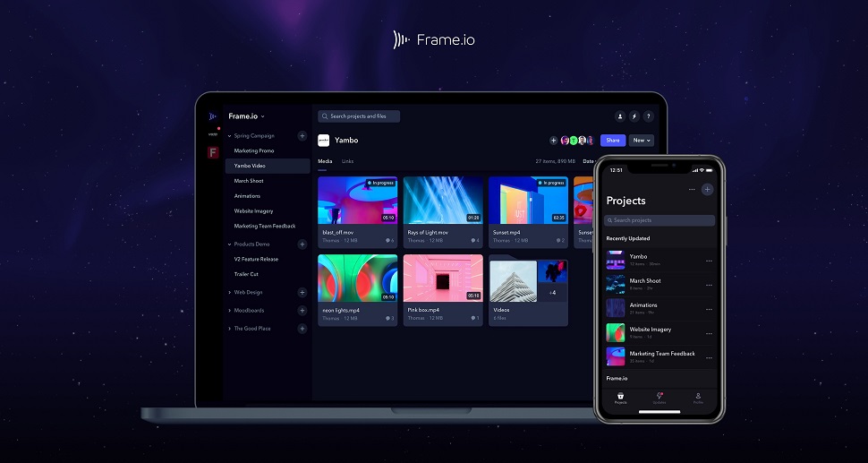This screenshot has height=463, width=868.
Task: Open the blast_off.mov thumbnail
Action: [358, 200]
